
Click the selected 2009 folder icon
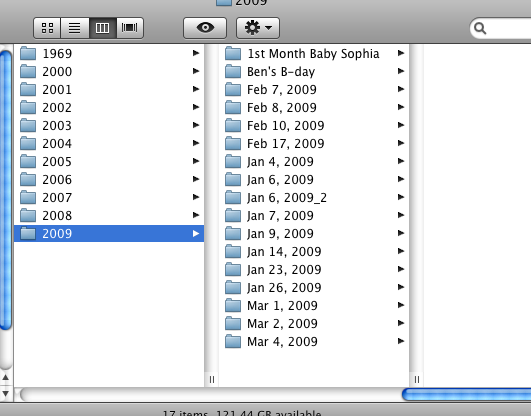pyautogui.click(x=28, y=233)
